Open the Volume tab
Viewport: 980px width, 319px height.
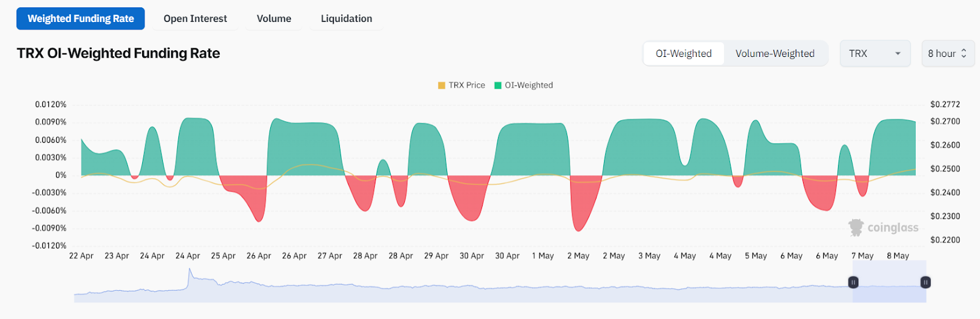click(x=274, y=18)
